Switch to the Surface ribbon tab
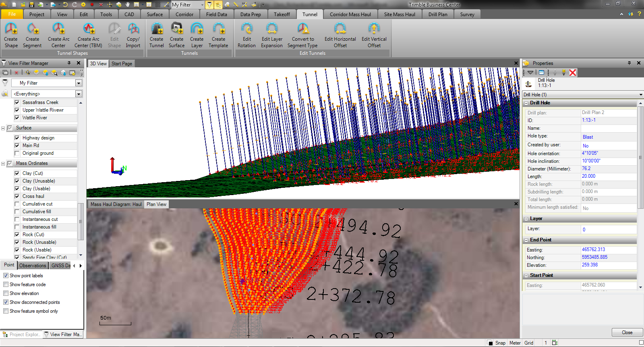The image size is (644, 347). pyautogui.click(x=155, y=14)
